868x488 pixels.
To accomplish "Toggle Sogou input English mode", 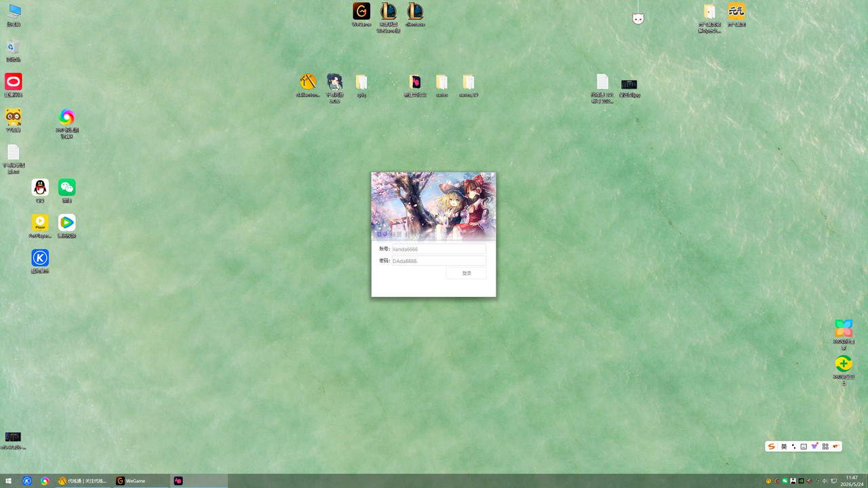I will pyautogui.click(x=784, y=447).
